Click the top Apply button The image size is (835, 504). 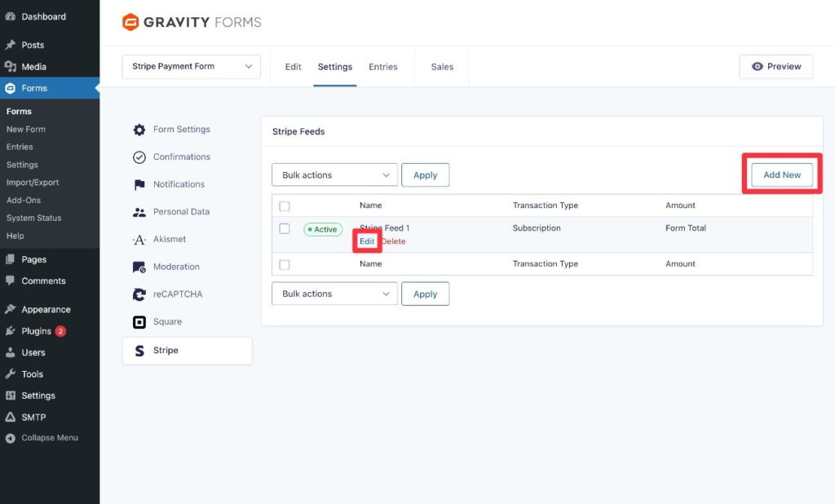[425, 175]
